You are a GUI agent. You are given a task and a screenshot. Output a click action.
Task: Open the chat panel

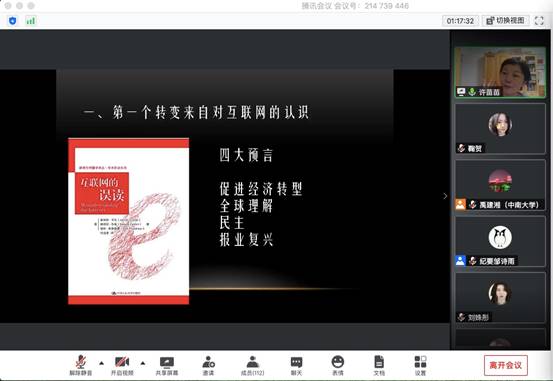point(296,365)
